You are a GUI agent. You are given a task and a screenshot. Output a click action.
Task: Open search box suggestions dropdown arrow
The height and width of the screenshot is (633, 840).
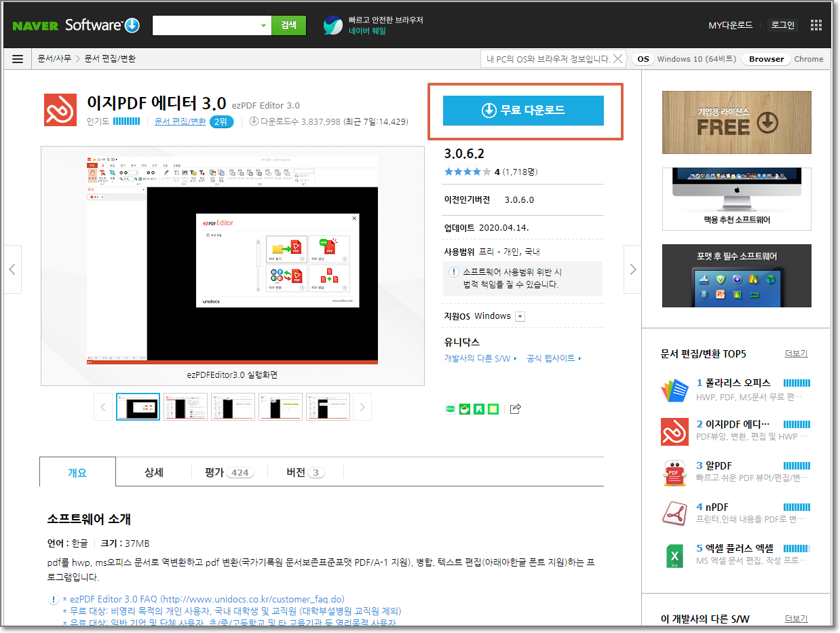[264, 25]
